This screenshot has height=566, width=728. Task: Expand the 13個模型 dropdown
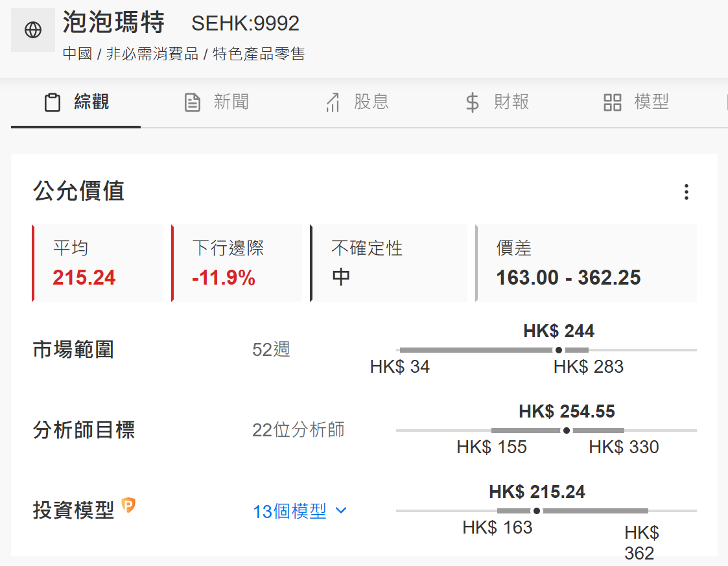(299, 511)
